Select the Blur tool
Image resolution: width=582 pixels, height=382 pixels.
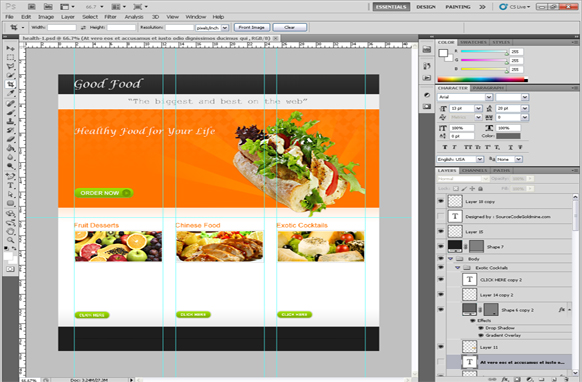10,157
